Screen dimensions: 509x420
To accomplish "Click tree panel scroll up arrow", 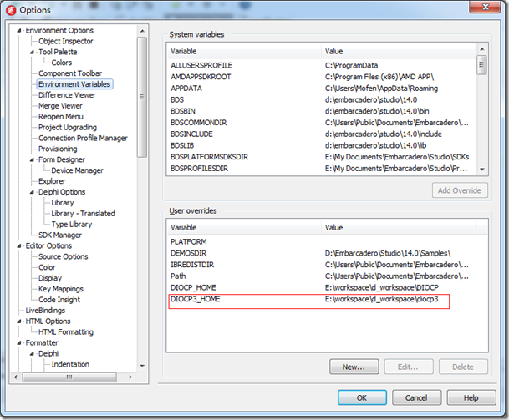I will tap(142, 31).
